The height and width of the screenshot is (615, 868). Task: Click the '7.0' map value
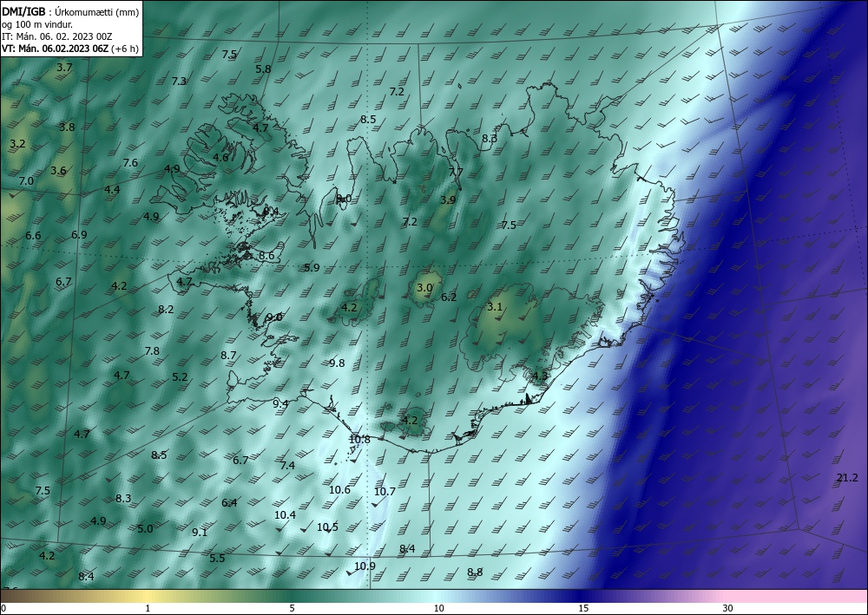[26, 180]
